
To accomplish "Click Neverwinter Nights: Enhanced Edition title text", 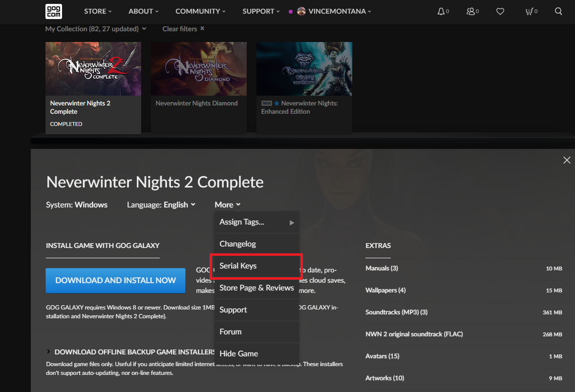I will point(299,107).
